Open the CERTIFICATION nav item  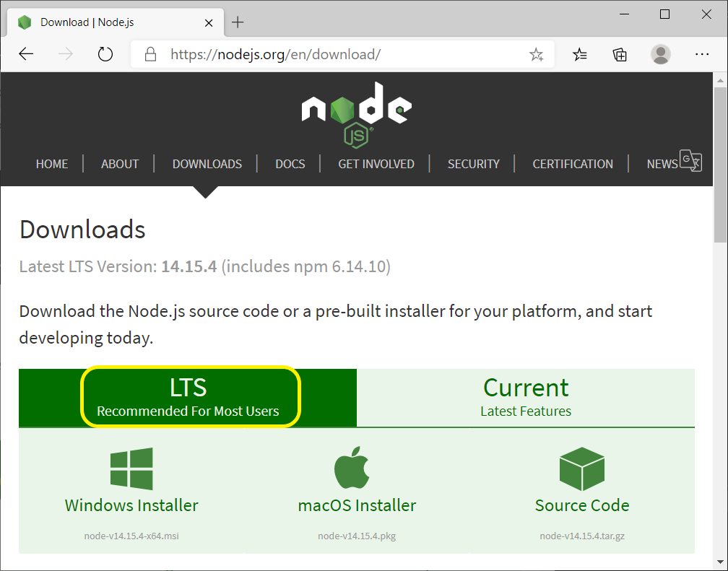[573, 164]
